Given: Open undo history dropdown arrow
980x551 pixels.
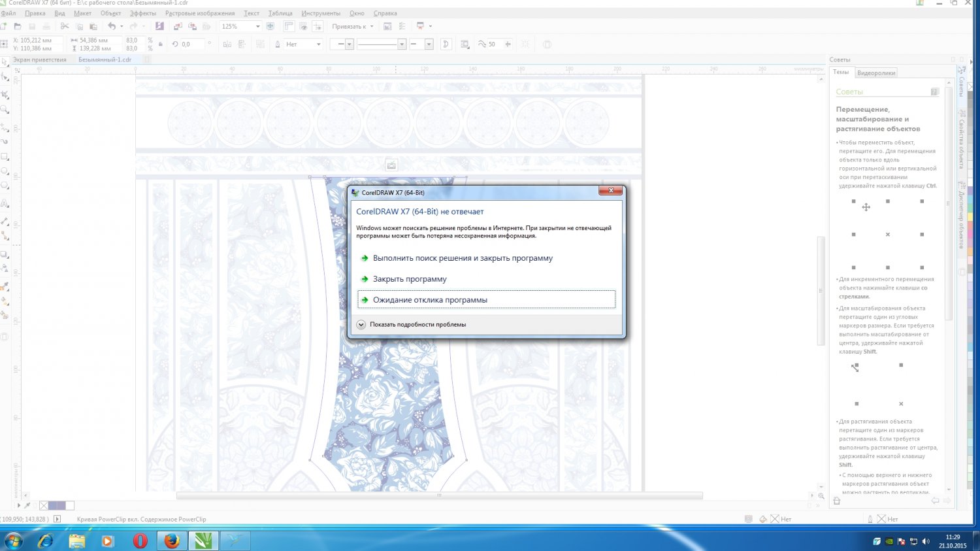Looking at the screenshot, I should coord(122,26).
